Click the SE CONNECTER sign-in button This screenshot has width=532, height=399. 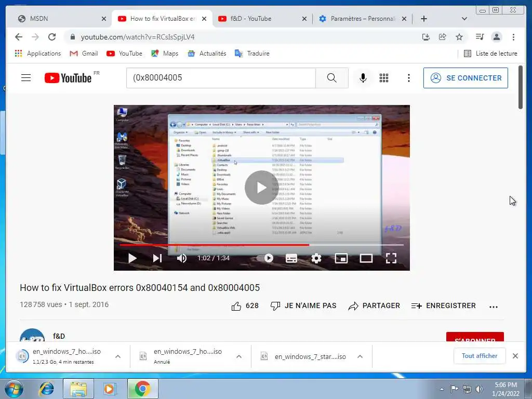click(465, 78)
